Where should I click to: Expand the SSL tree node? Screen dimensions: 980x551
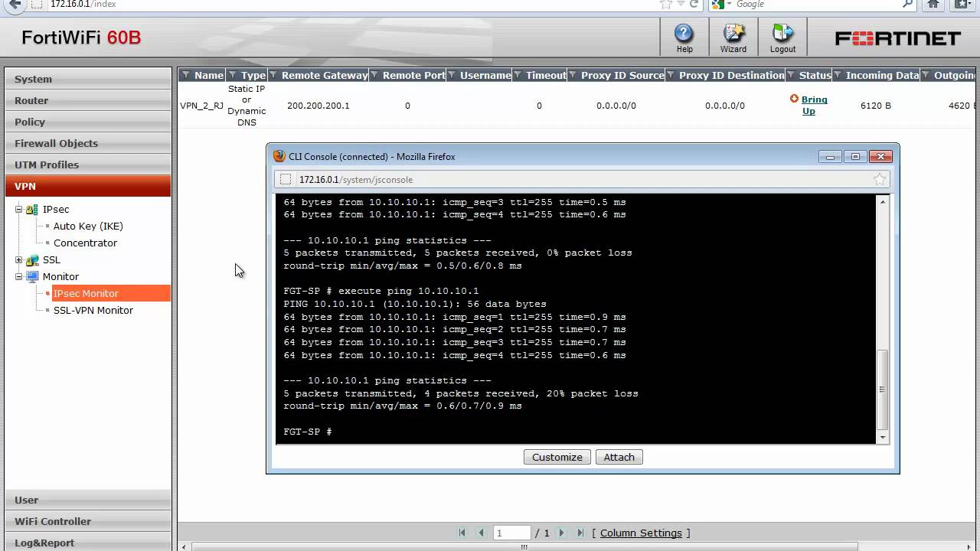tap(19, 259)
